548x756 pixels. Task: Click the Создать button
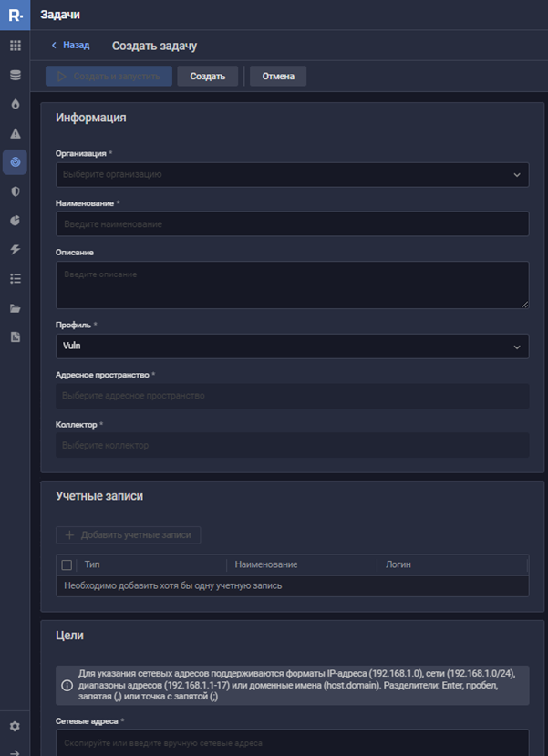coord(208,77)
